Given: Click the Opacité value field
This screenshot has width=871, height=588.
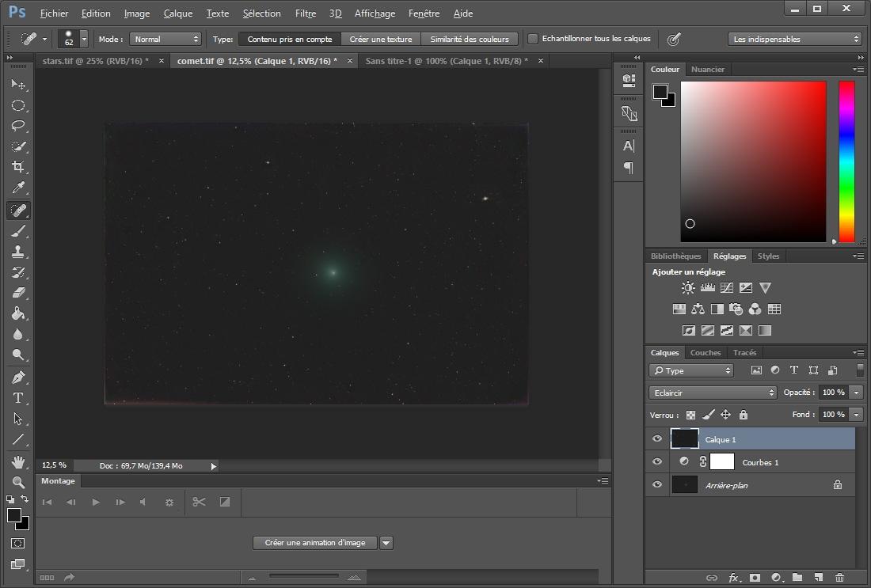Looking at the screenshot, I should pyautogui.click(x=833, y=393).
